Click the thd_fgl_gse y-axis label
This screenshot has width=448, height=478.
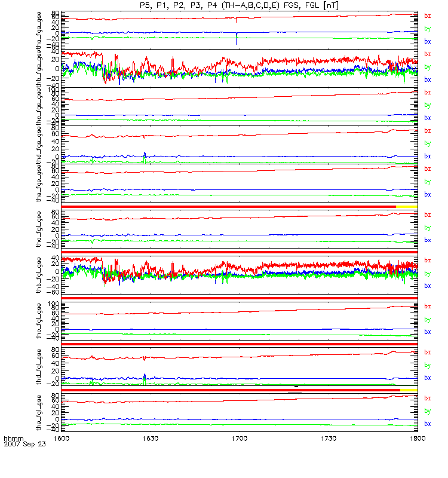tap(39, 367)
